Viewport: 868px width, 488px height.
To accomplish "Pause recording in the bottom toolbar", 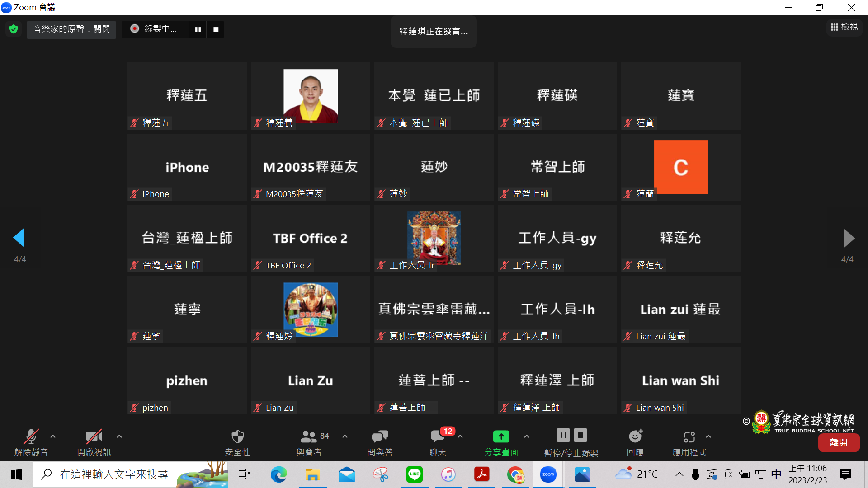I will [563, 435].
